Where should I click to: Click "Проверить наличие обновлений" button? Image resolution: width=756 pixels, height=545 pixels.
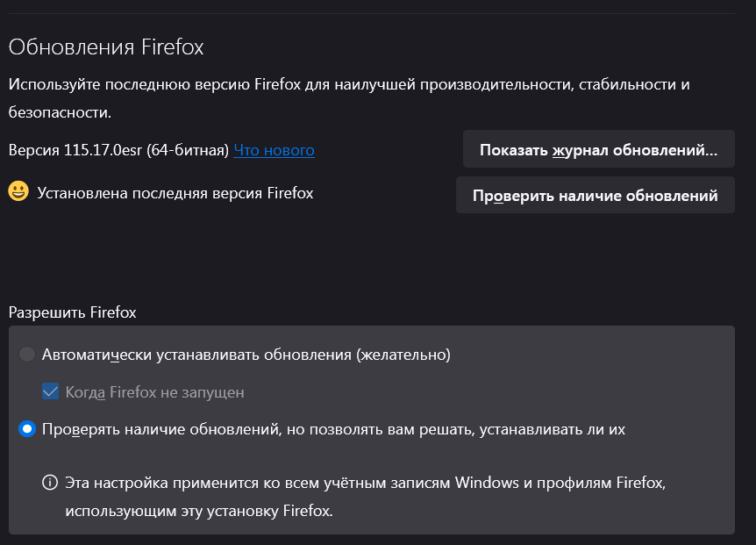(595, 195)
